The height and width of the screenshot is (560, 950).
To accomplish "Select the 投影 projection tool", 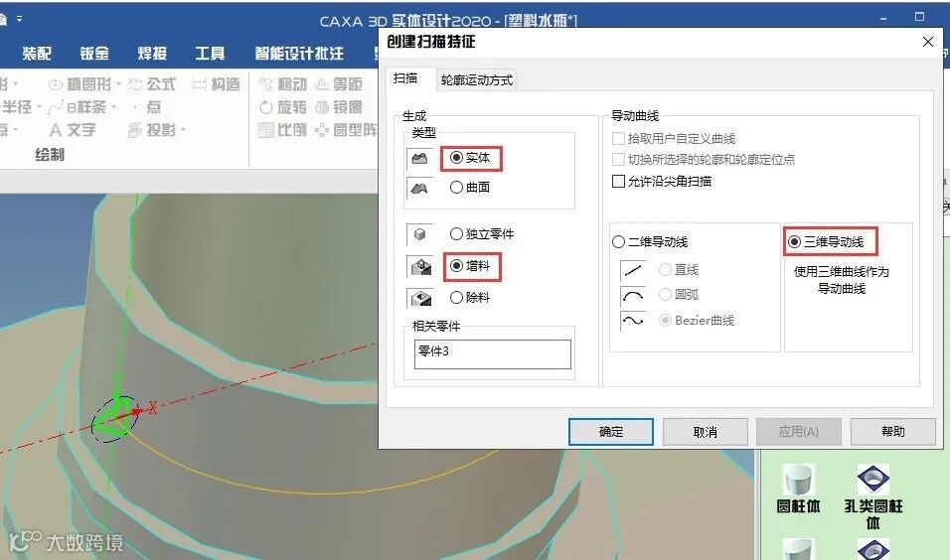I will [x=152, y=130].
